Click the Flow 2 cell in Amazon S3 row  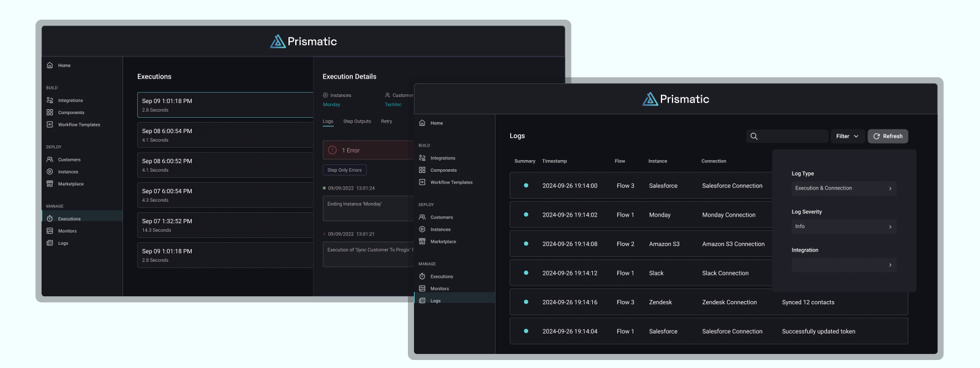625,244
